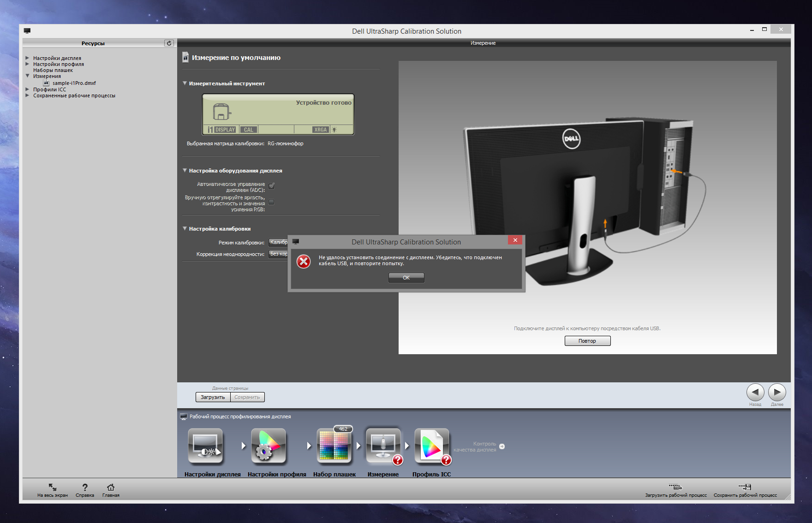Open the Измерение workflow step icon

(383, 446)
